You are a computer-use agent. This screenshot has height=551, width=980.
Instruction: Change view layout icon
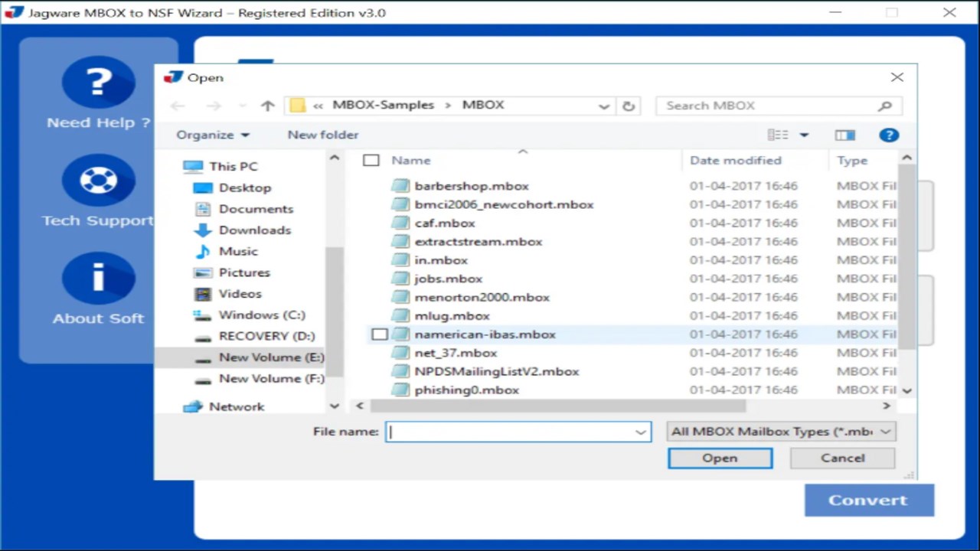point(778,135)
